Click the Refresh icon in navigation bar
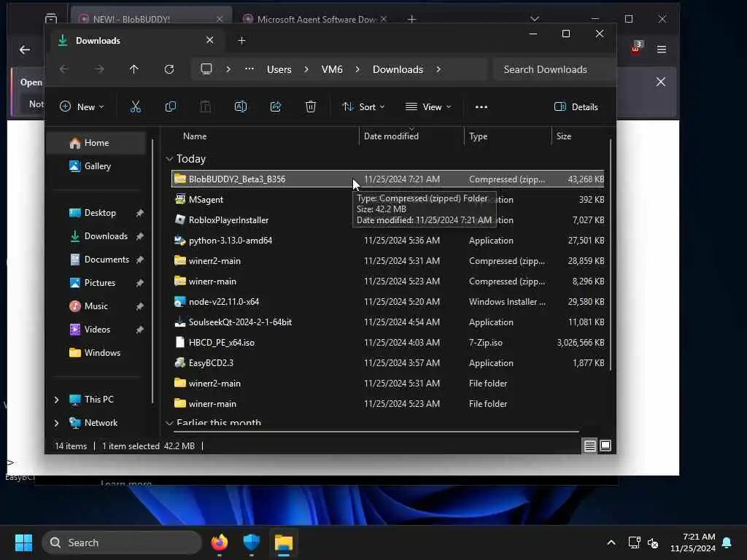 coord(169,69)
